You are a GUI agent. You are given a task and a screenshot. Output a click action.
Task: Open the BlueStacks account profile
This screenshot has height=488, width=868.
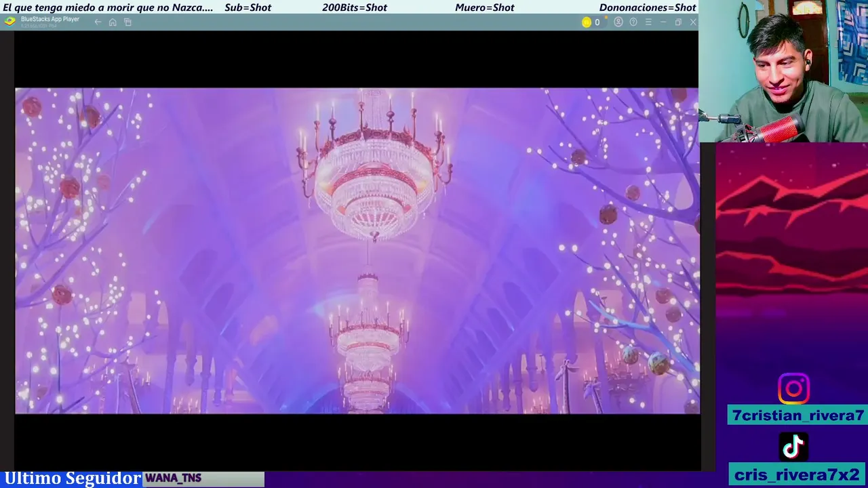[x=618, y=22]
